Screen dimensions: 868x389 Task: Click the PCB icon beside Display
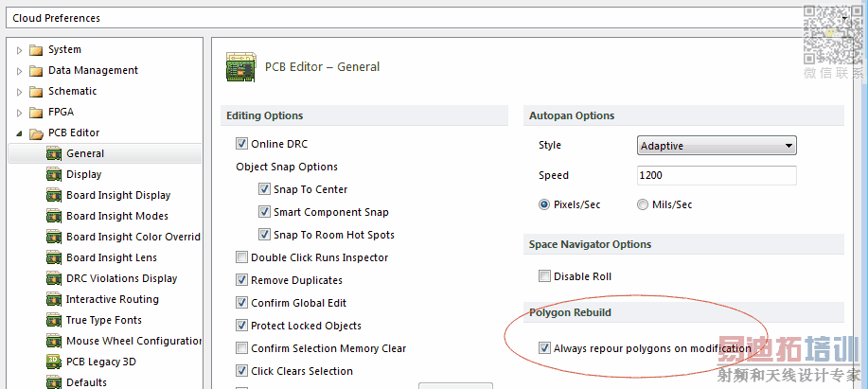tap(54, 174)
